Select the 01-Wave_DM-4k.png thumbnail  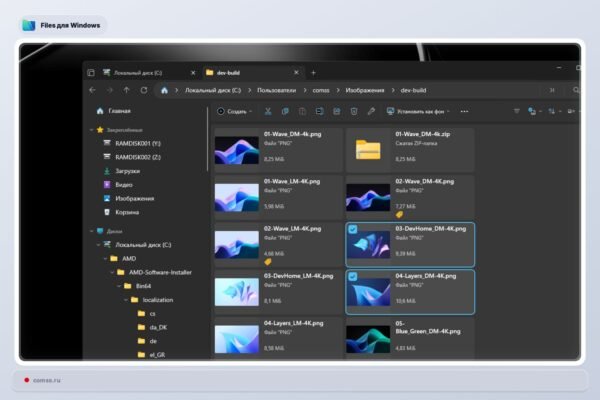pos(237,150)
